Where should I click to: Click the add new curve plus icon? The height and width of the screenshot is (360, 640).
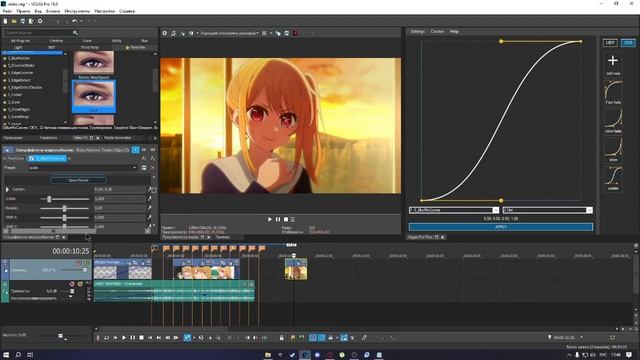[613, 61]
